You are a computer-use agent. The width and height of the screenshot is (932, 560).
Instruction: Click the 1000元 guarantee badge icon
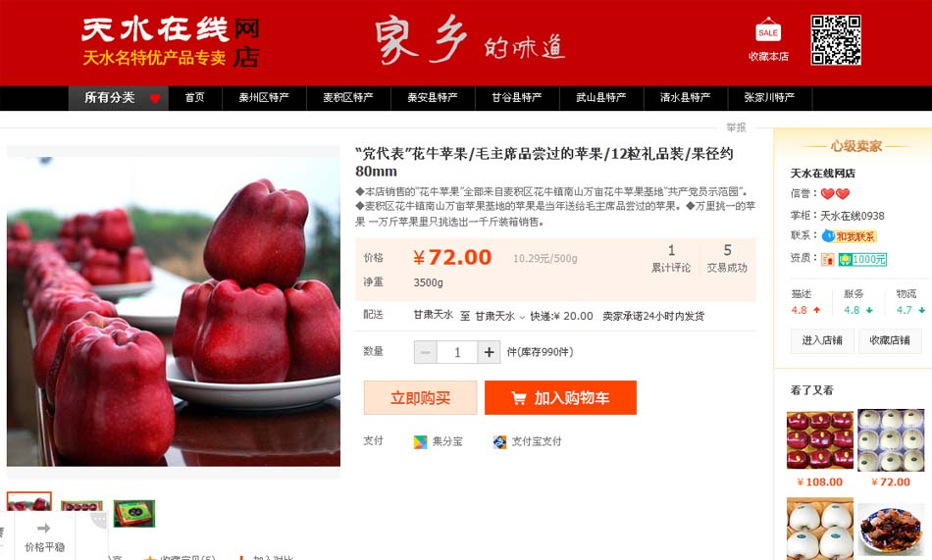[862, 259]
